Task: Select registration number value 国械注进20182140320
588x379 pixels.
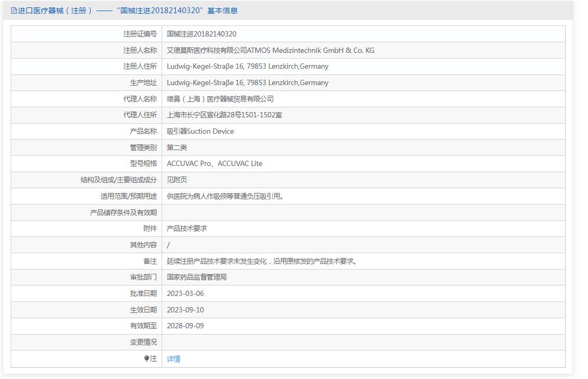Action: point(202,34)
